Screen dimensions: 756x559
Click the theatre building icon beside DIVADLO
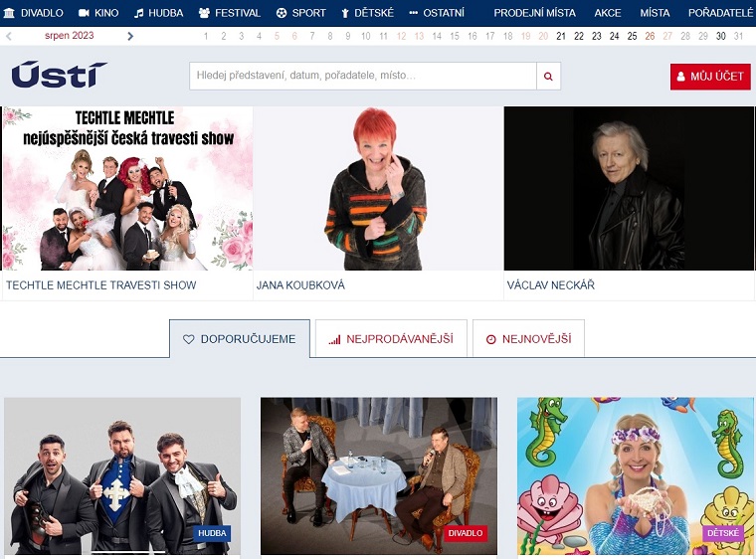point(9,13)
